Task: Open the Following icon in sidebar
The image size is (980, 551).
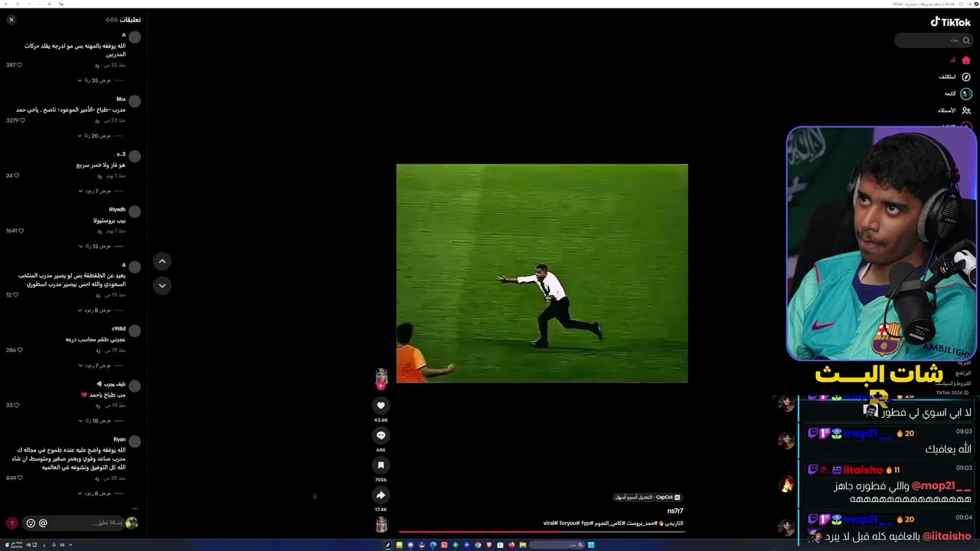Action: pos(966,93)
